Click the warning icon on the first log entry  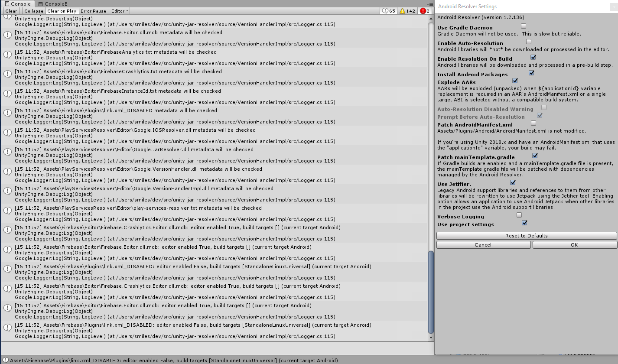click(x=7, y=16)
